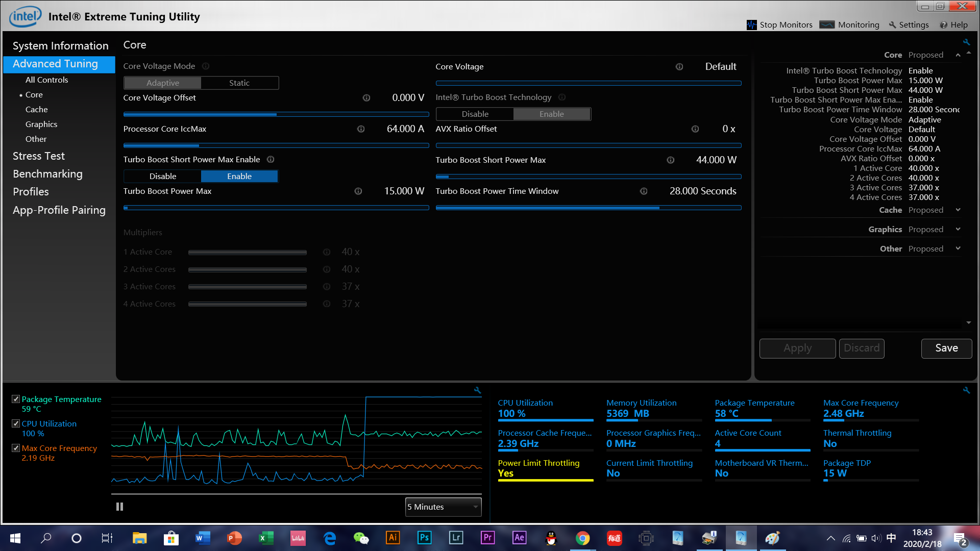Click wrench icon at monitor stats panel
The image size is (980, 551).
tap(966, 390)
